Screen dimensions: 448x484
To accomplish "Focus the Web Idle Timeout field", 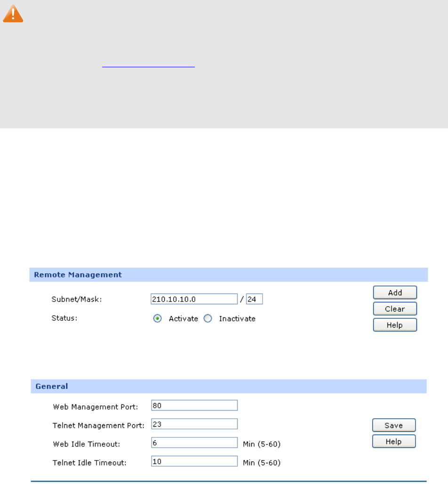I will point(194,443).
